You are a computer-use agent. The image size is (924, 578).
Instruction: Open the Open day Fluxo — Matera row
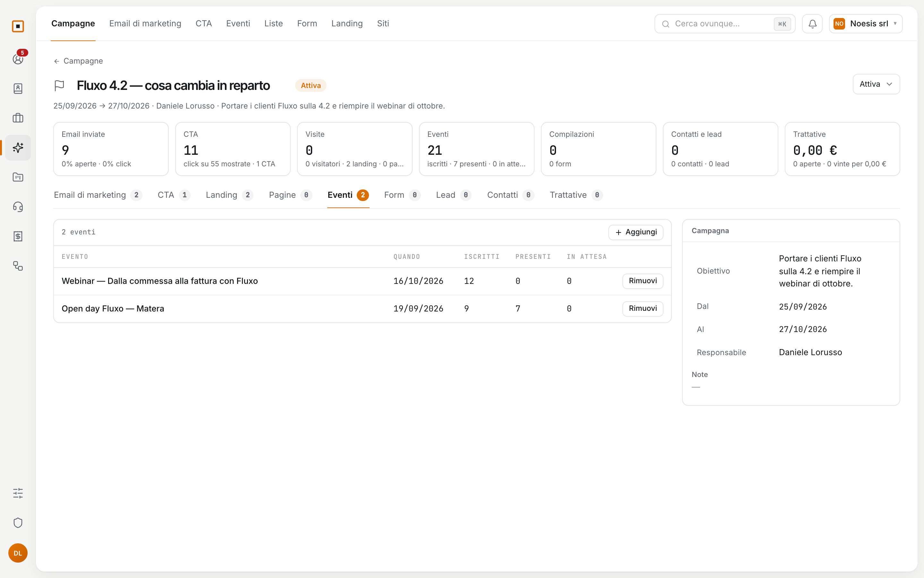[362, 309]
